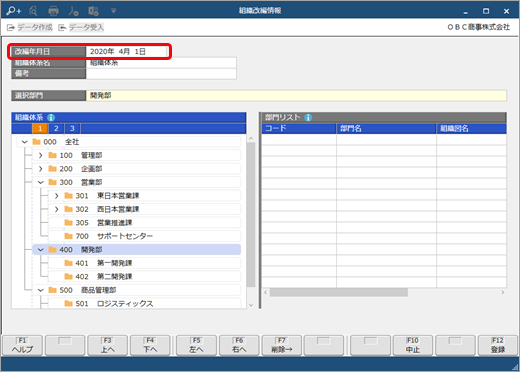The image size is (520, 372).
Task: Expand the 200 企画部 node
Action: 40,169
